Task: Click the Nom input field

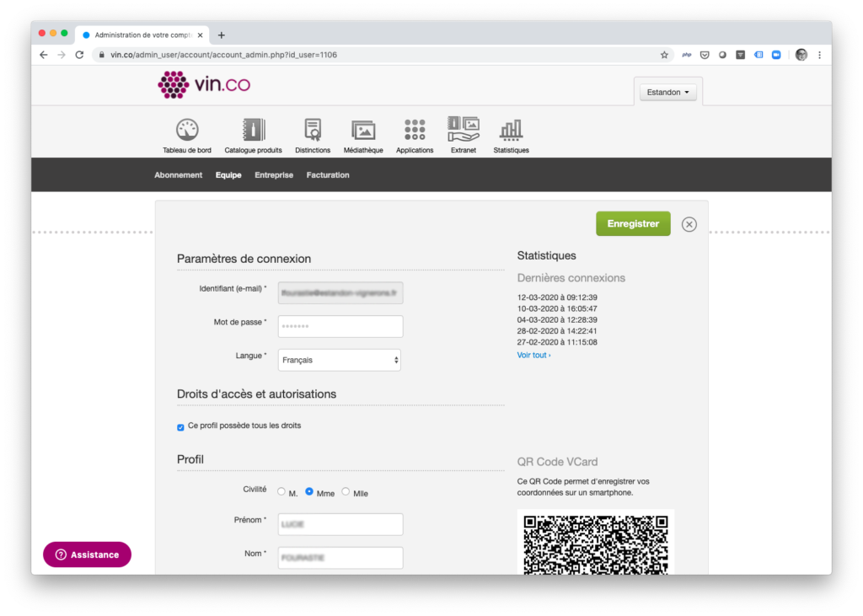Action: [x=340, y=558]
